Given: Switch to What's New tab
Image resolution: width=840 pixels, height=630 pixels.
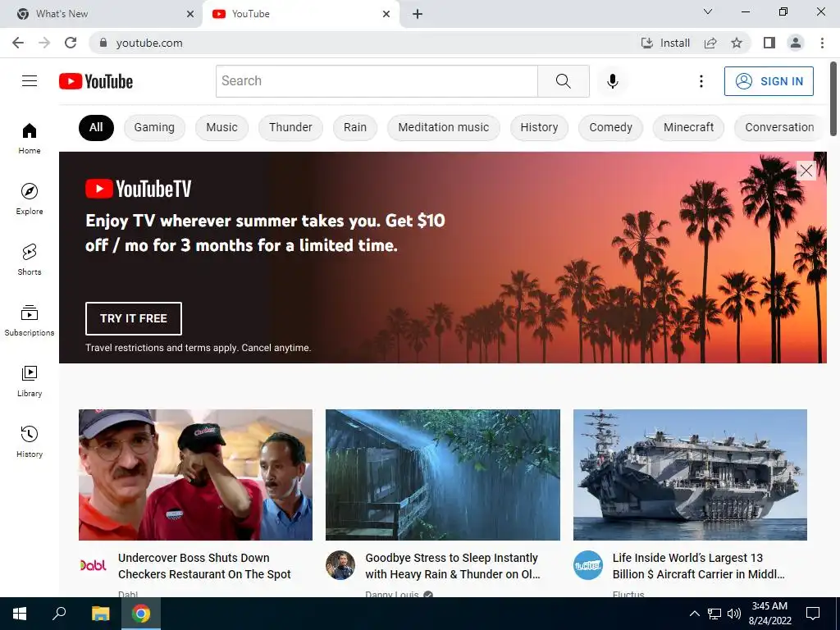Looking at the screenshot, I should tap(101, 14).
